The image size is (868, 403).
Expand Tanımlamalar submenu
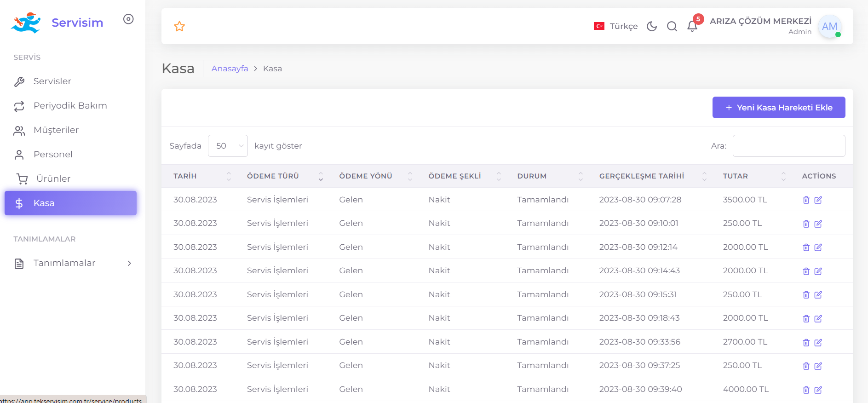pos(70,263)
